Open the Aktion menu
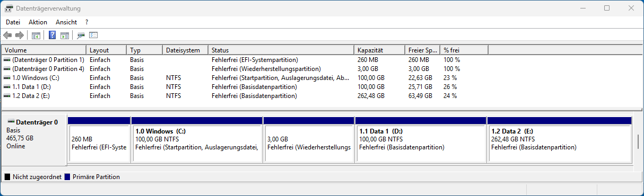This screenshot has height=196, width=644. click(x=38, y=22)
